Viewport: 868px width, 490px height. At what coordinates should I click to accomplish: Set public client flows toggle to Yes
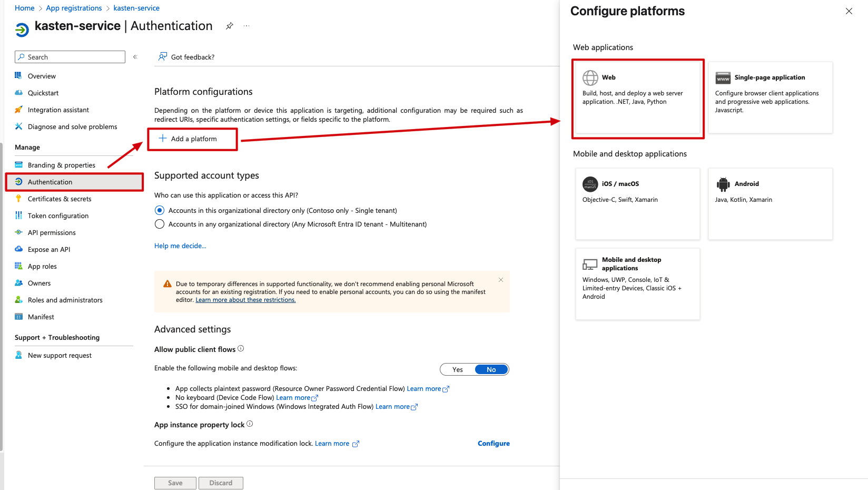tap(458, 369)
